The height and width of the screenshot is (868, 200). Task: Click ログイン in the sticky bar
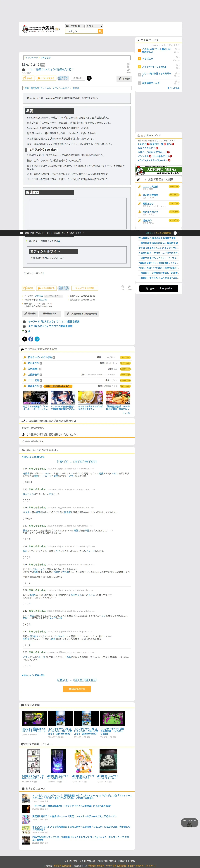coord(149,233)
